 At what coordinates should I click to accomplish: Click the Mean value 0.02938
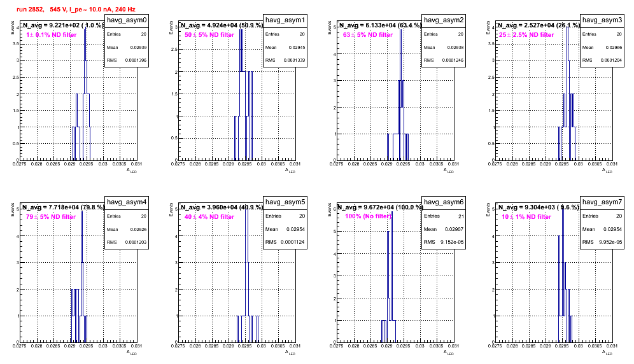[x=455, y=47]
